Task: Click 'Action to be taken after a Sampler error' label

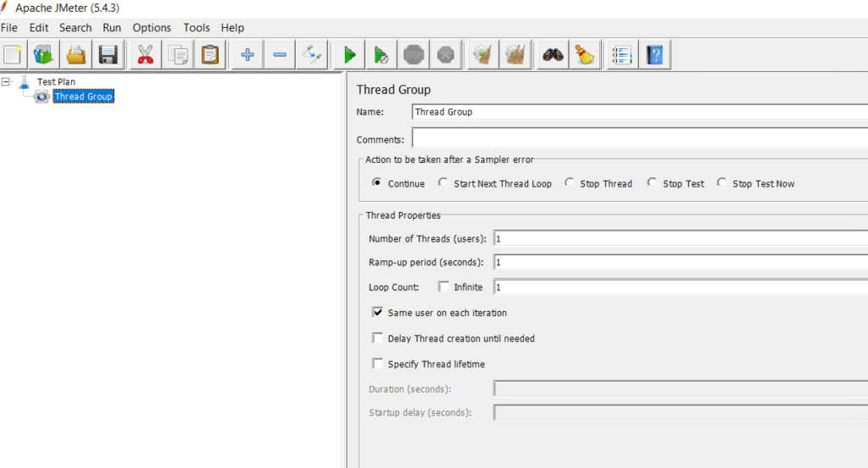Action: 449,159
